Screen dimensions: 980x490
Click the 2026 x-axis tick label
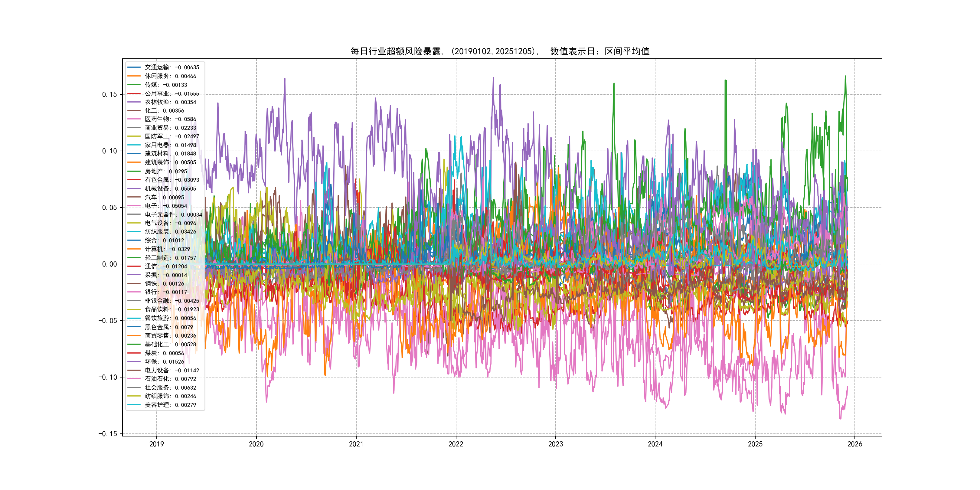tap(854, 444)
